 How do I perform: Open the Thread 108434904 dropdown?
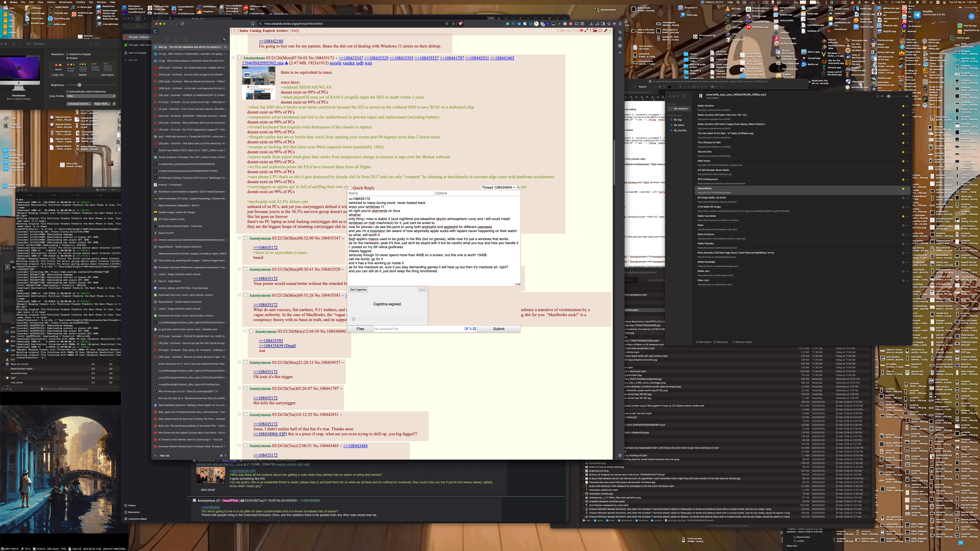point(498,187)
